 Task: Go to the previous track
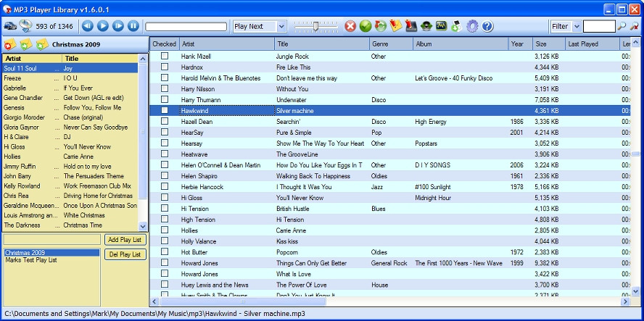(88, 26)
